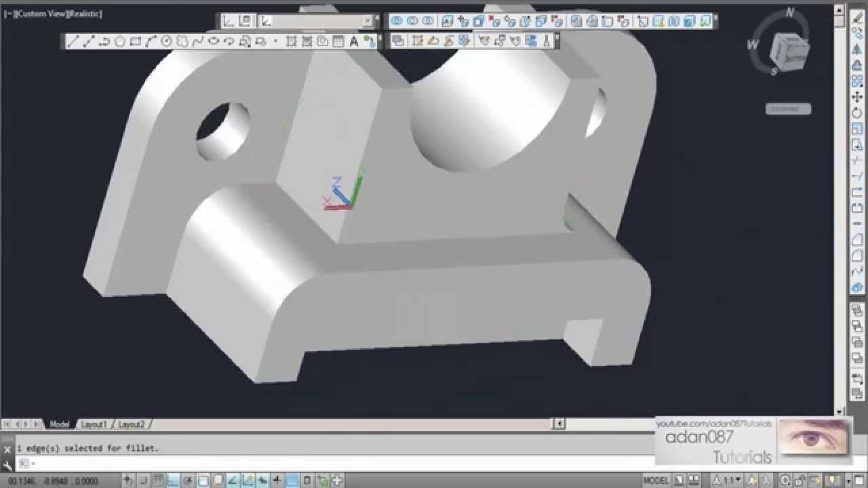Click the horizontal scrollbar left arrow
Viewport: 868px width, 488px height.
pyautogui.click(x=559, y=424)
